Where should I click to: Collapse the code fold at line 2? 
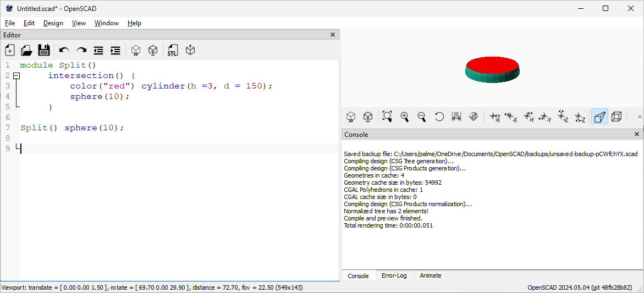coord(16,76)
